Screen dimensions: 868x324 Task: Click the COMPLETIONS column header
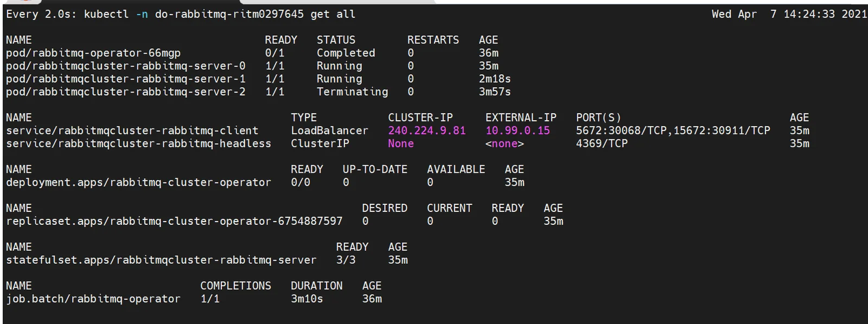click(236, 286)
